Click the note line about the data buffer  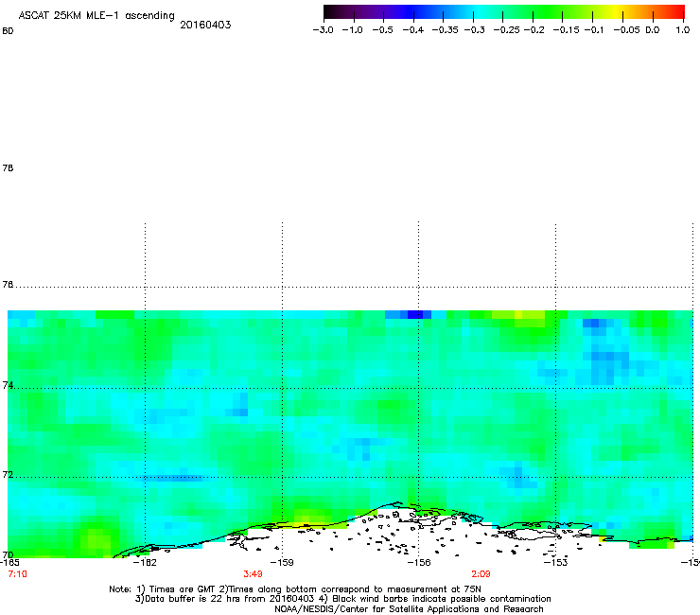(x=342, y=599)
